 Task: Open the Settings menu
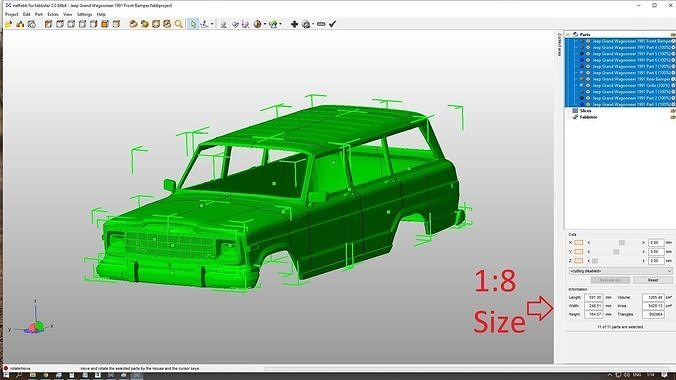pos(84,14)
